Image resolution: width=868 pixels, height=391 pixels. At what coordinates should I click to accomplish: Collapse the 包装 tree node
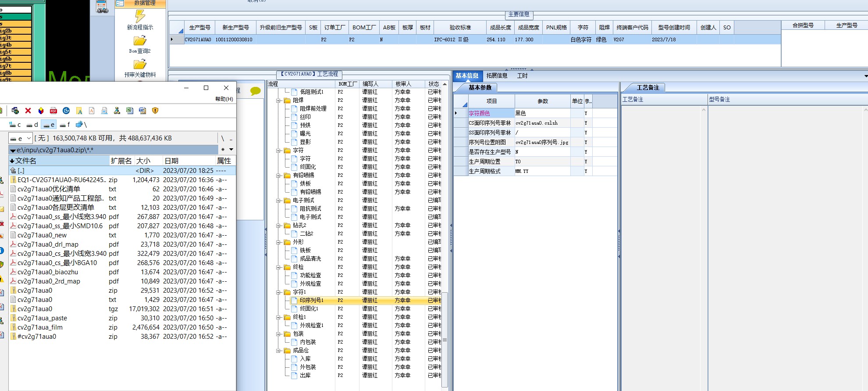(278, 334)
